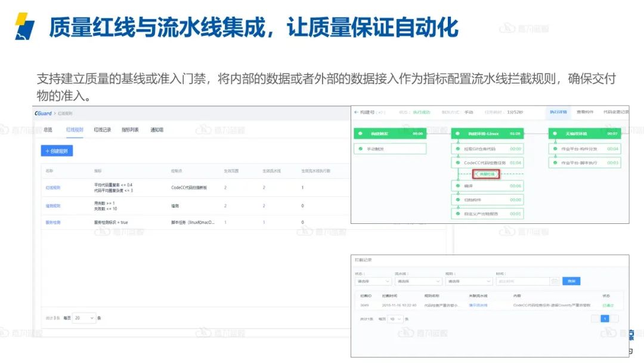
Task: Click the checkmark icon on the 编译 step
Action: (457, 186)
